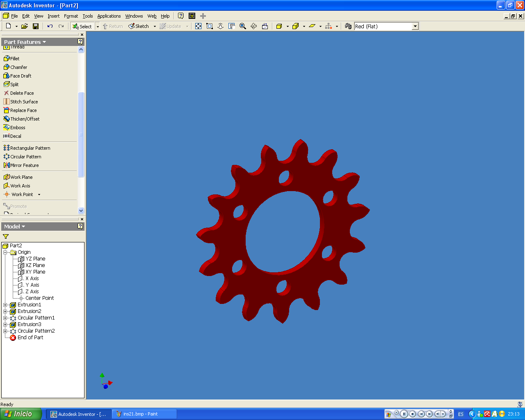Collapse the Origin folder
The height and width of the screenshot is (420, 525).
point(4,252)
